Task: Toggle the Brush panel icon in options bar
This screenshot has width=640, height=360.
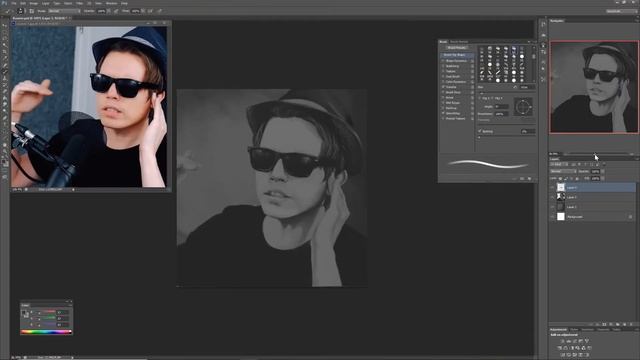Action: pyautogui.click(x=32, y=11)
